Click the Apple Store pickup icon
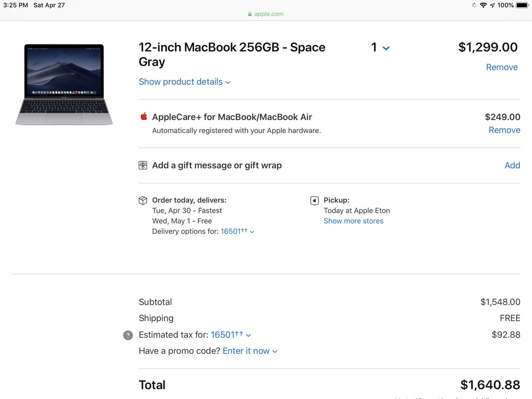The width and height of the screenshot is (532, 399). click(x=314, y=201)
